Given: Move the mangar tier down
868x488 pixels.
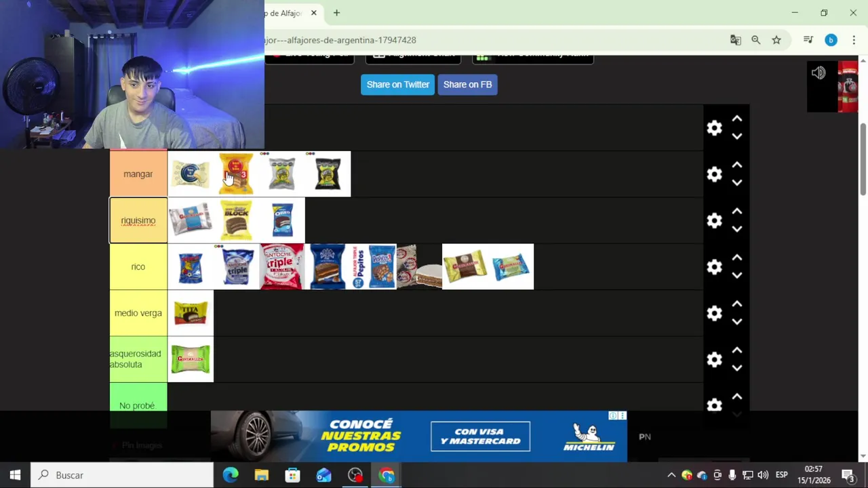Looking at the screenshot, I should point(737,182).
